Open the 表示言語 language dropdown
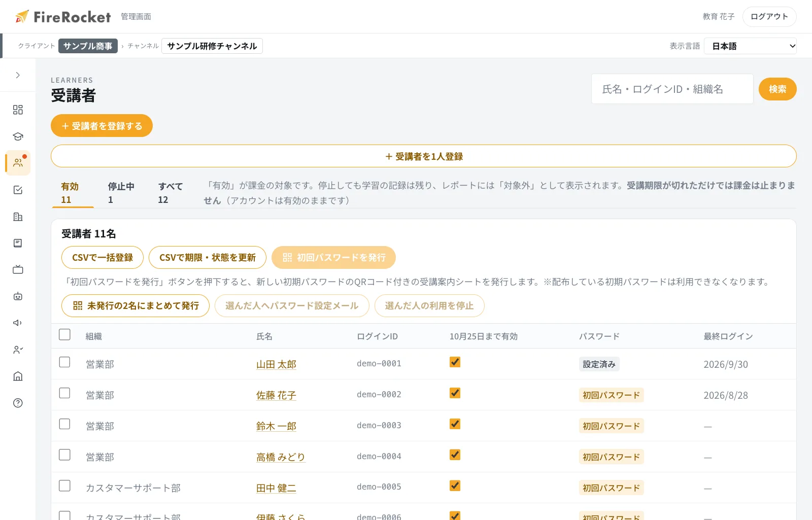Screen dimensions: 812x520 coord(750,46)
